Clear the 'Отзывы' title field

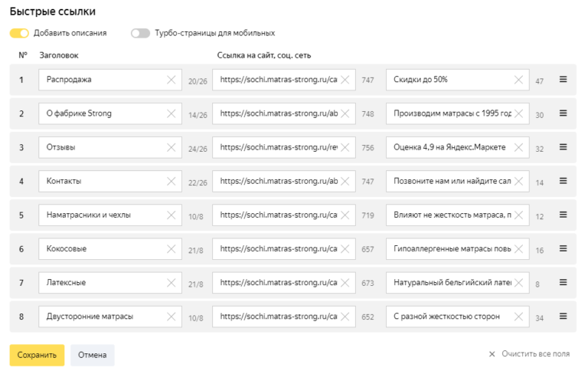point(171,147)
